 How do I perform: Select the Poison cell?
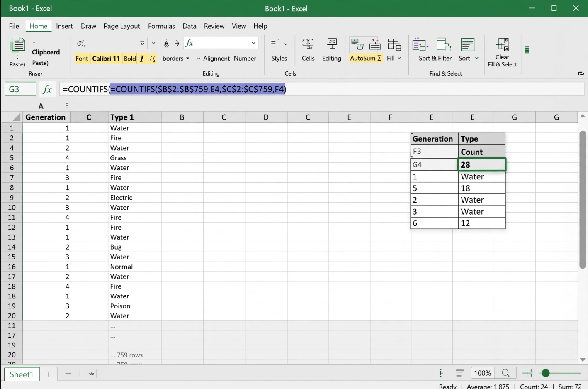point(135,306)
